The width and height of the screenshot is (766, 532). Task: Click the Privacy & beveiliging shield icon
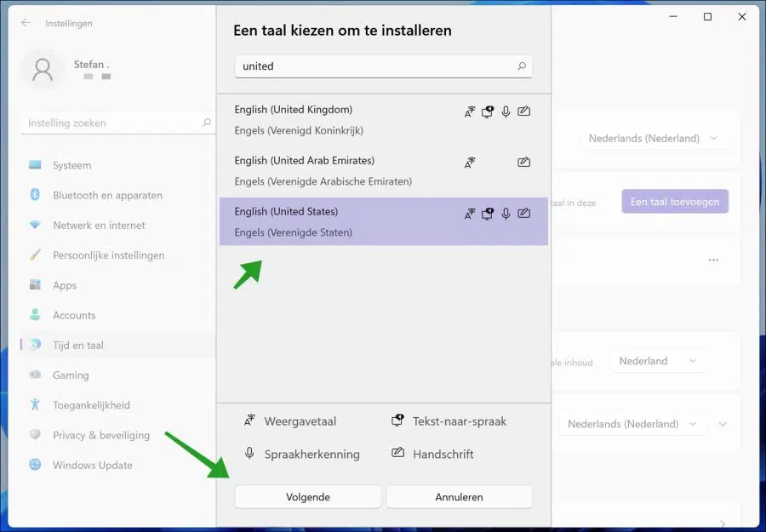(35, 434)
